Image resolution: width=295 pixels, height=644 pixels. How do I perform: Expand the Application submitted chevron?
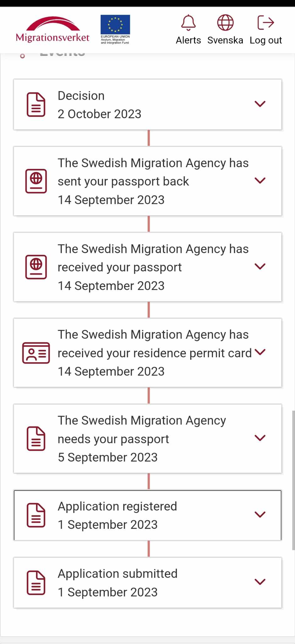[x=260, y=582]
